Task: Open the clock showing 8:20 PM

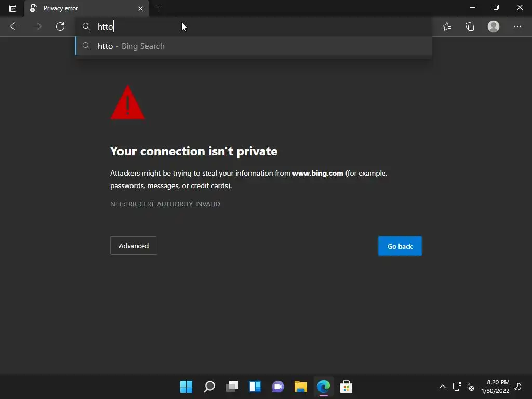Action: pyautogui.click(x=495, y=387)
